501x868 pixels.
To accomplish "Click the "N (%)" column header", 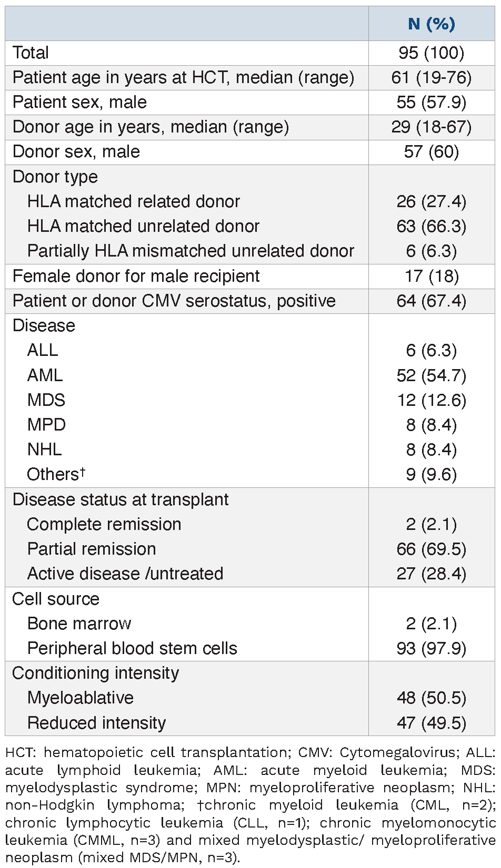I will 431,24.
